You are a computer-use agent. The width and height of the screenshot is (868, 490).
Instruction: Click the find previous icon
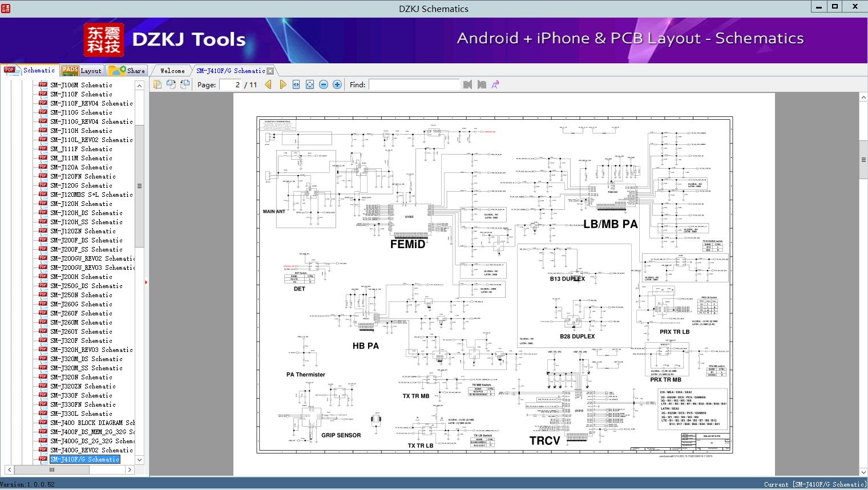coord(468,84)
